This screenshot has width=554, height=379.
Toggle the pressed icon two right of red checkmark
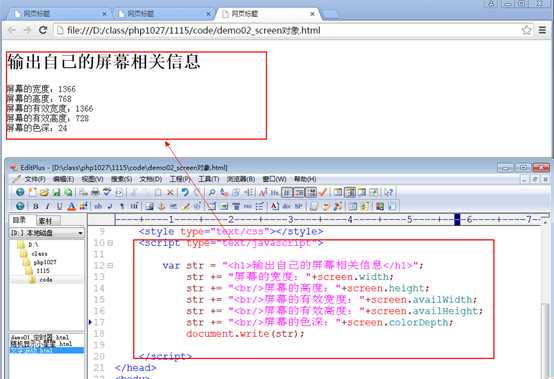350,192
